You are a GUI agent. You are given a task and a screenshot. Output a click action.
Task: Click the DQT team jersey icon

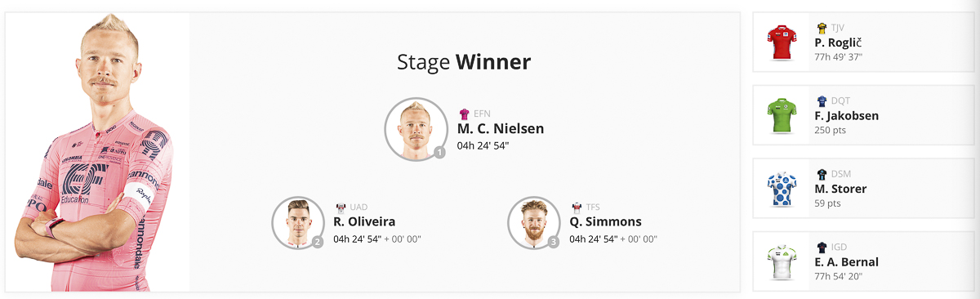(822, 101)
